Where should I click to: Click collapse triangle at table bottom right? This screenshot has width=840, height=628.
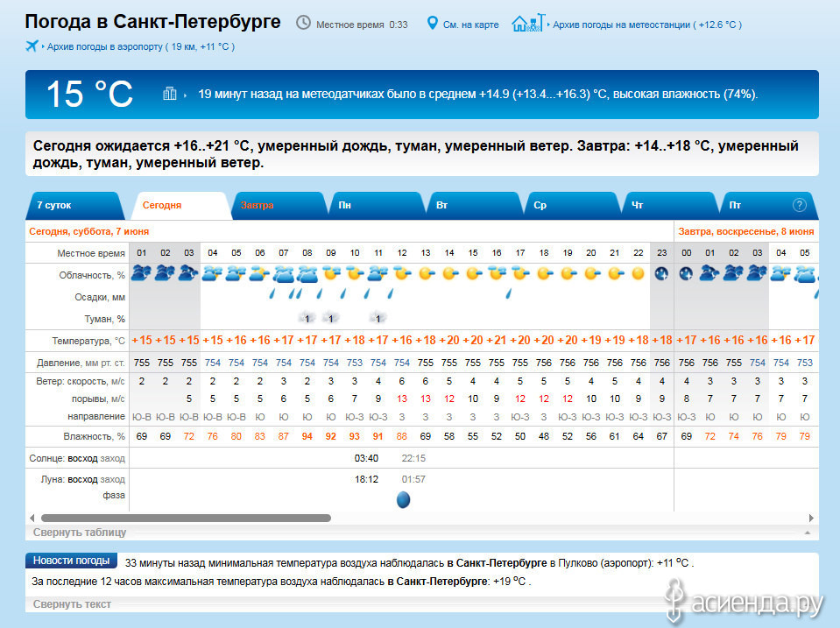pos(808,533)
